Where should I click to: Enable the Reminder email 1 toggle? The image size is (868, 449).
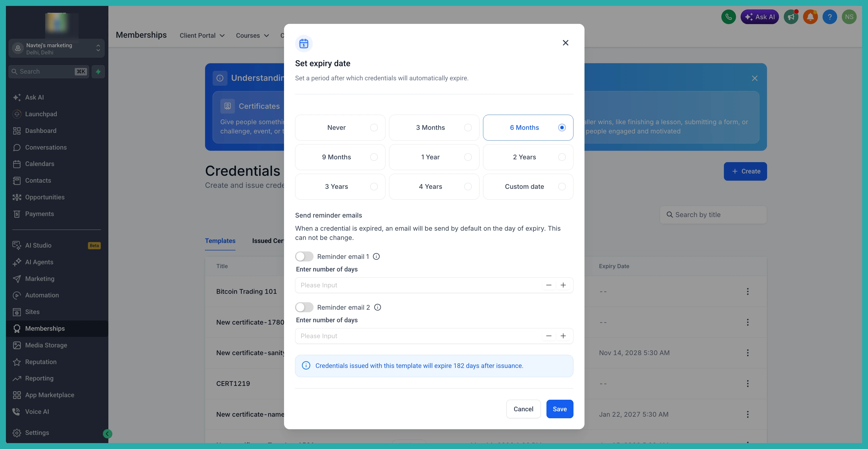304,257
